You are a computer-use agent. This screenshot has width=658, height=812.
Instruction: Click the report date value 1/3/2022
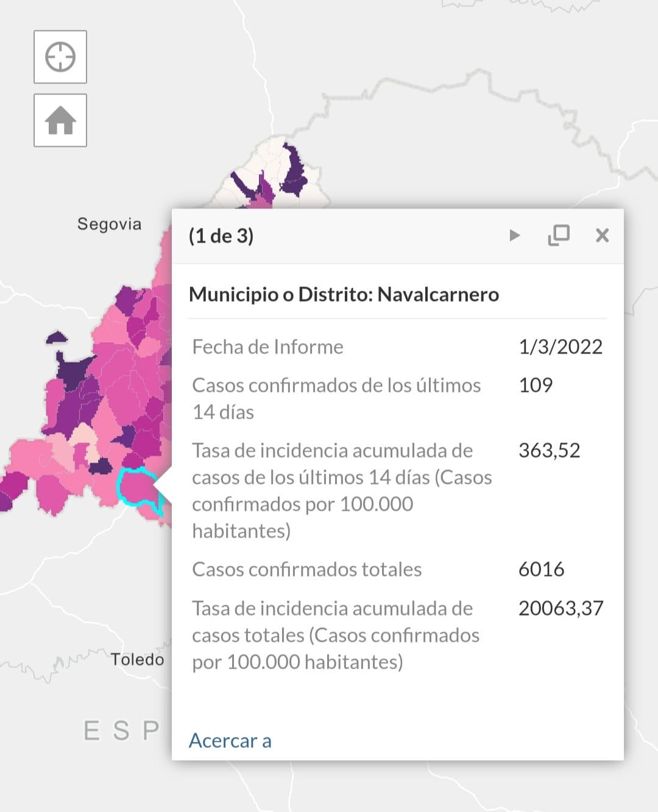pos(560,347)
